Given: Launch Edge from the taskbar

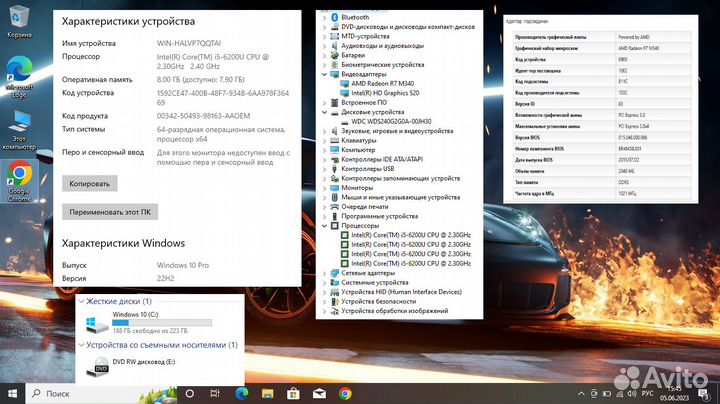Looking at the screenshot, I should [241, 393].
